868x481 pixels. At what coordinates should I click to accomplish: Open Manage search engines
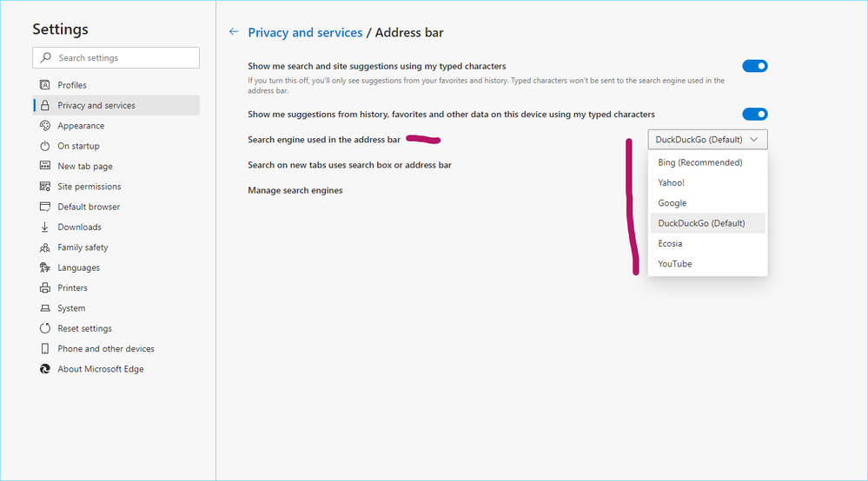click(x=295, y=190)
